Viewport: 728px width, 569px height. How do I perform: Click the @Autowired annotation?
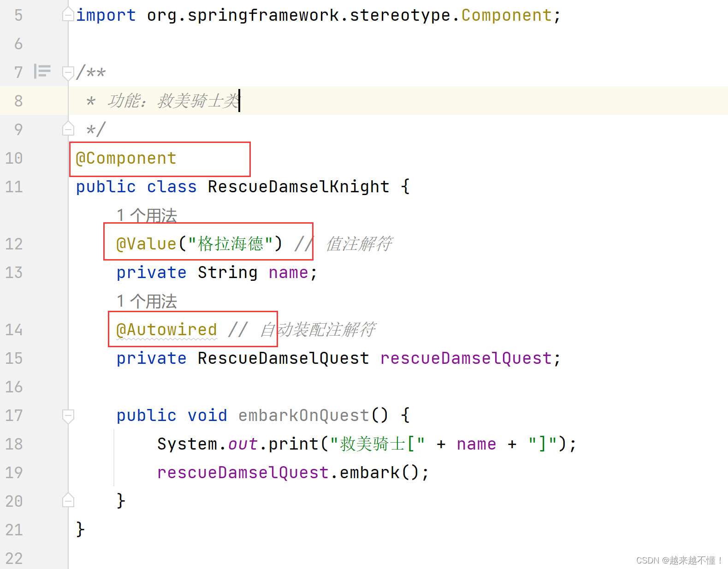(x=166, y=330)
